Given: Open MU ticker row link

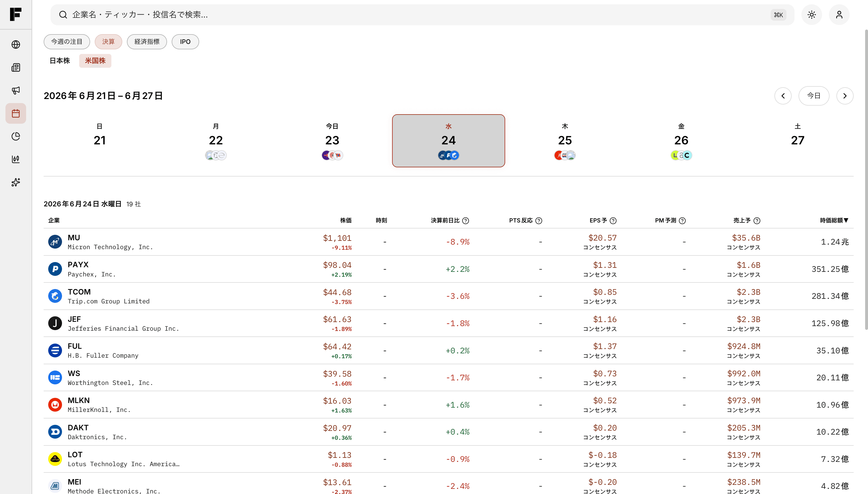Looking at the screenshot, I should tap(73, 237).
